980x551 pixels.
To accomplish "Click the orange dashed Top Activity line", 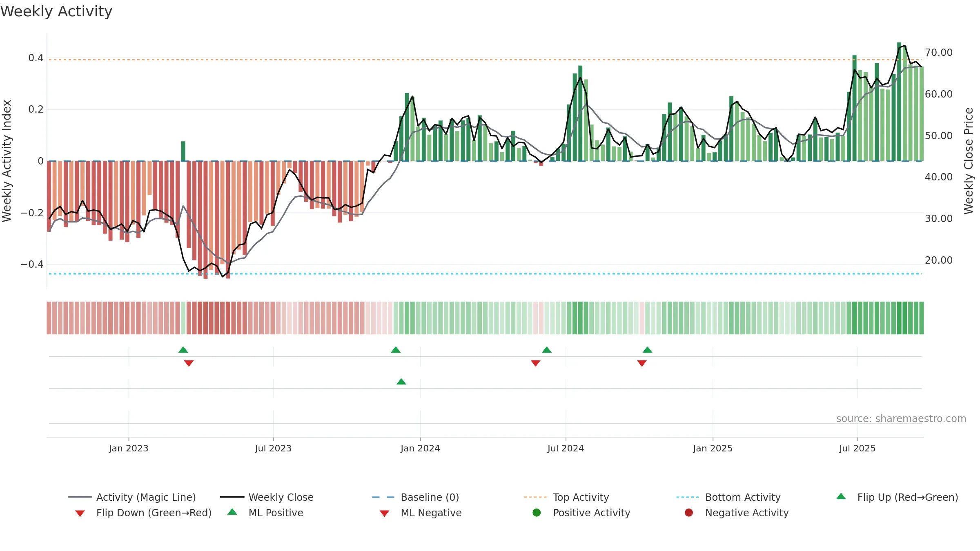I will [485, 60].
